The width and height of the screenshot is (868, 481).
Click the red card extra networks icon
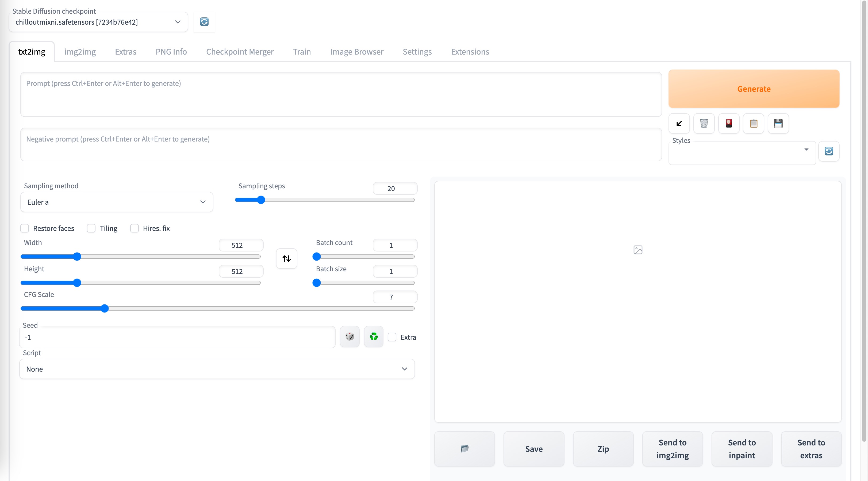pos(728,123)
